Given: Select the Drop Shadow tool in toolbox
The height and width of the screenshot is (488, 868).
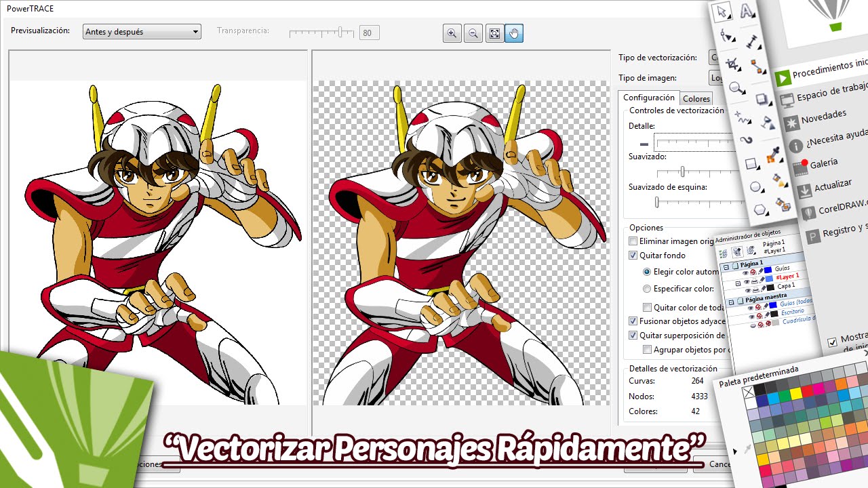Looking at the screenshot, I should point(762,99).
